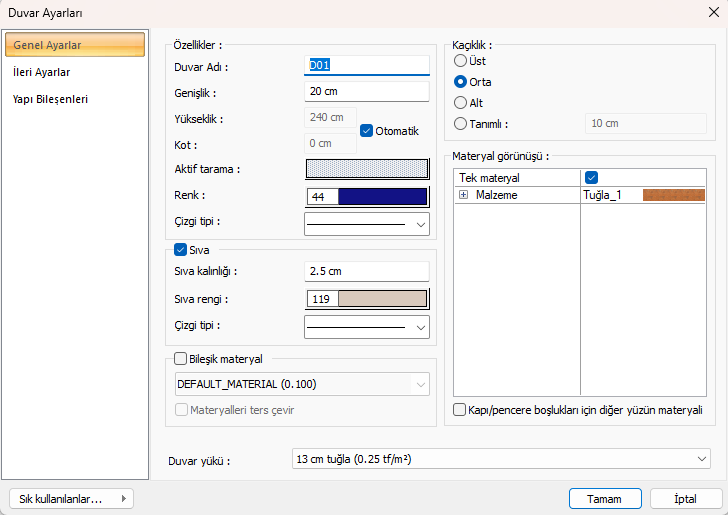Open the Yapı Bileşenleri tab
The height and width of the screenshot is (515, 728).
pos(50,99)
